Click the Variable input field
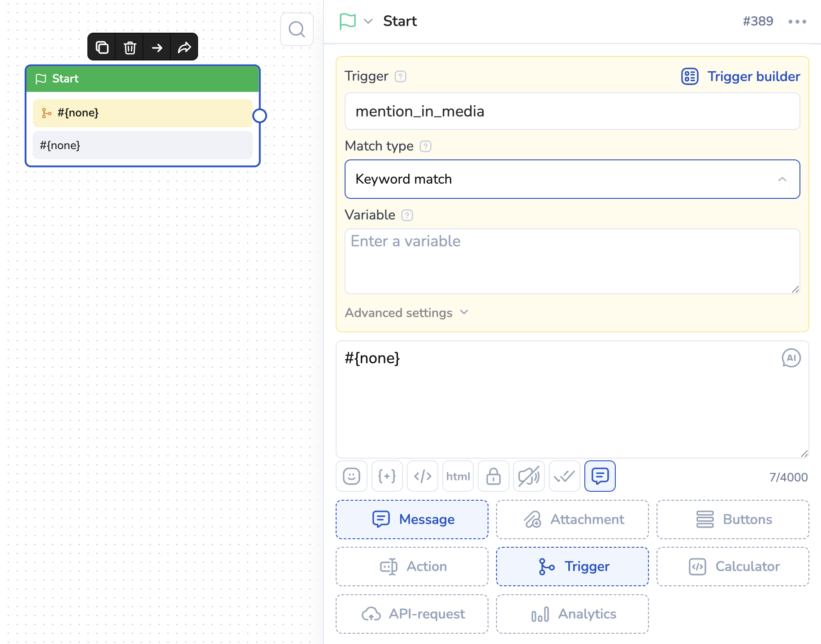Image resolution: width=821 pixels, height=644 pixels. point(572,261)
